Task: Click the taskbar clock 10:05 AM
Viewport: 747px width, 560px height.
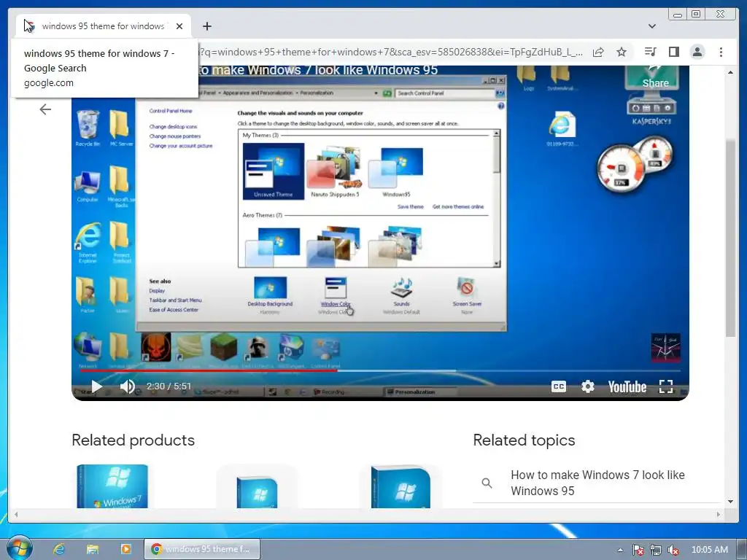Action: click(709, 550)
